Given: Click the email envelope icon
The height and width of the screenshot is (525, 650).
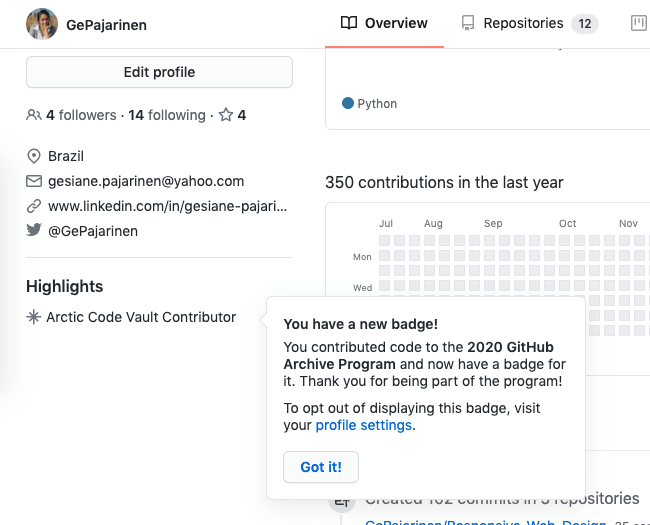Looking at the screenshot, I should click(x=34, y=181).
